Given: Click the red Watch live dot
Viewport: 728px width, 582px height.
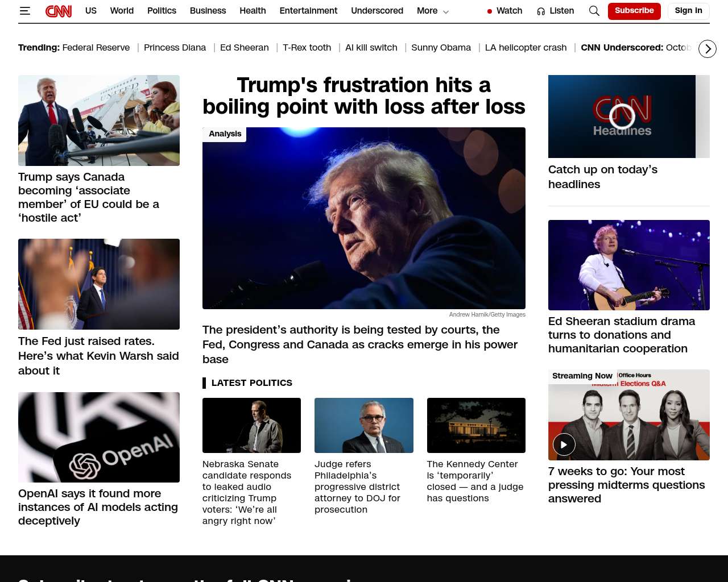Looking at the screenshot, I should pyautogui.click(x=490, y=11).
